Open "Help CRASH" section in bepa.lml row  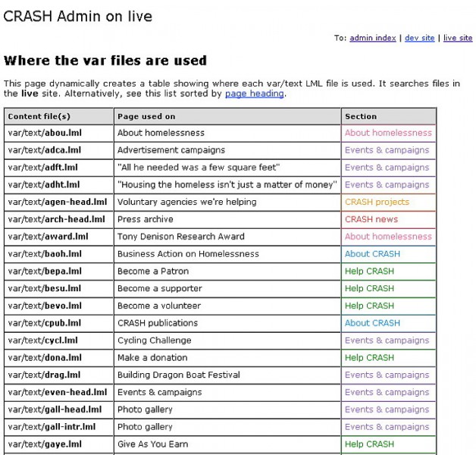click(x=369, y=271)
